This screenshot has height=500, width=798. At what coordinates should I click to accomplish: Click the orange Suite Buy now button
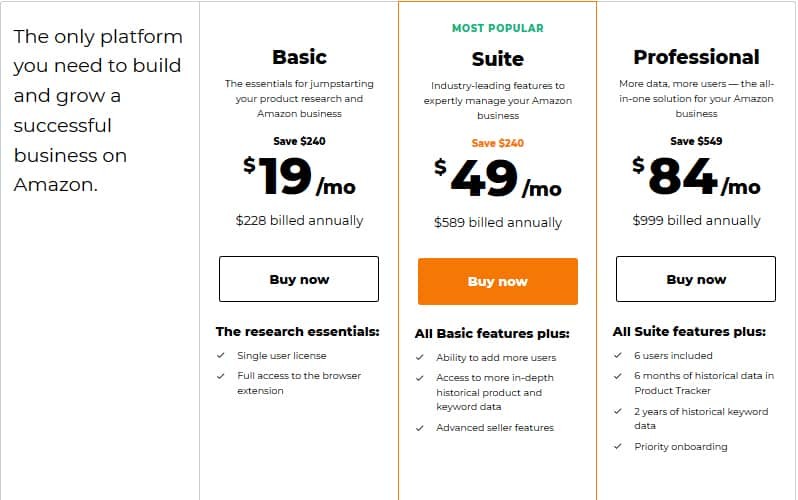(498, 281)
